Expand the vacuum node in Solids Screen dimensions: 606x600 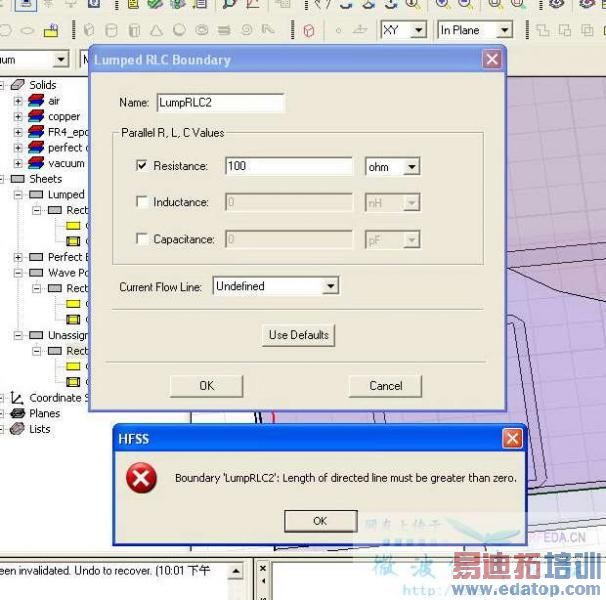pos(17,163)
